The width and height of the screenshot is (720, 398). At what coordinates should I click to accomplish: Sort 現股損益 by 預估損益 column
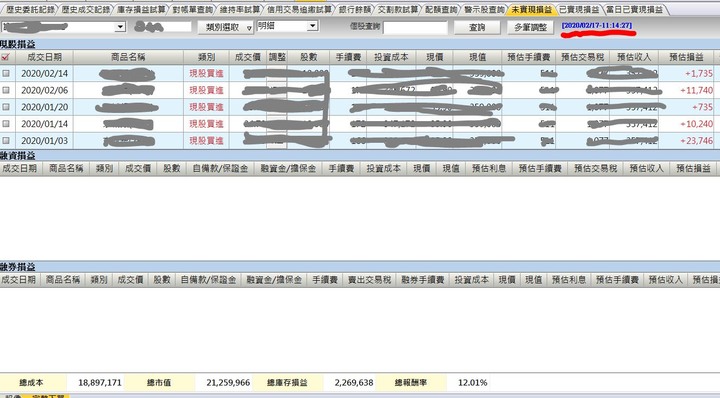click(686, 57)
